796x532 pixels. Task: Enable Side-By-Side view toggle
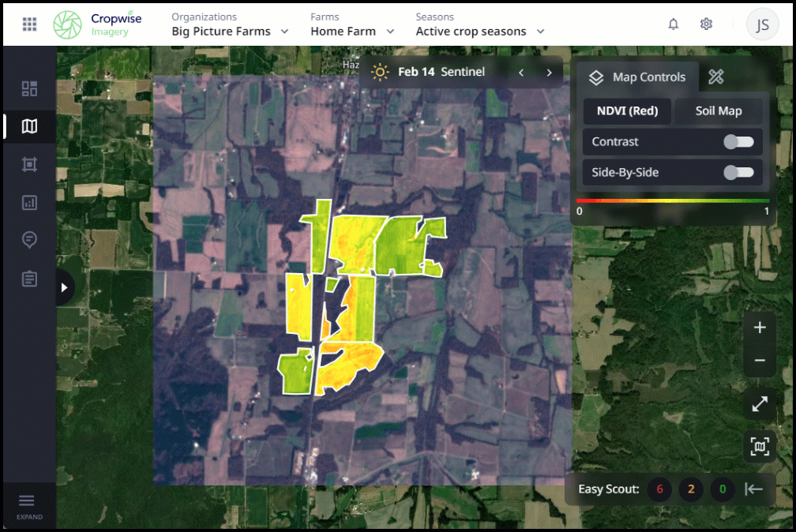738,172
